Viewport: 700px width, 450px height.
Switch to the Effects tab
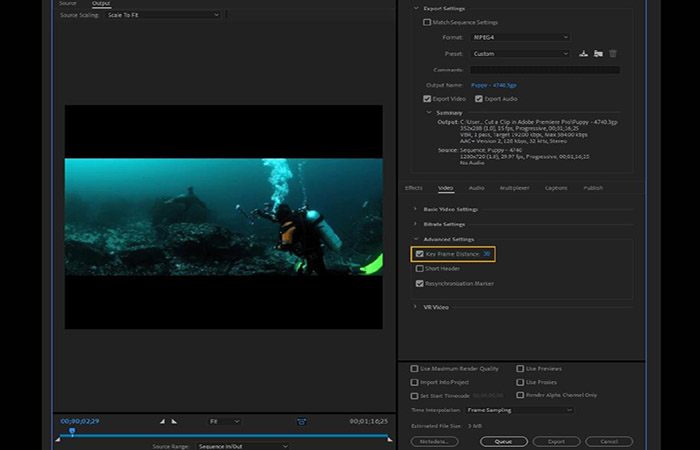413,188
